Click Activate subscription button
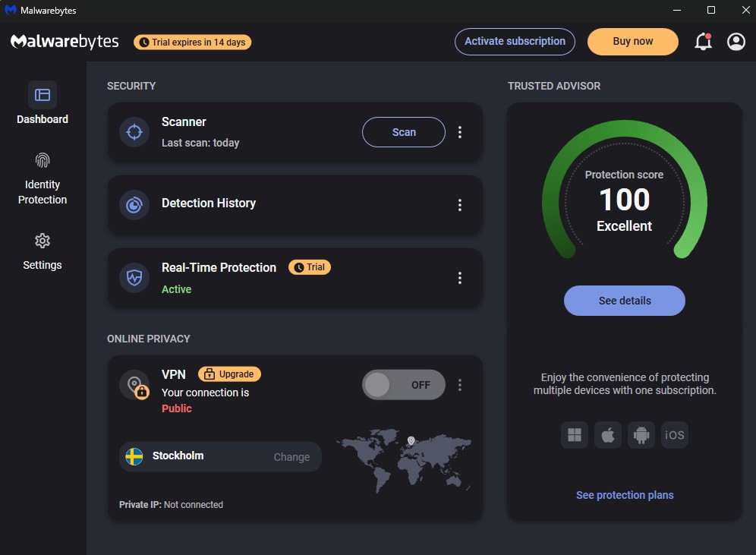The image size is (756, 555). [x=515, y=42]
